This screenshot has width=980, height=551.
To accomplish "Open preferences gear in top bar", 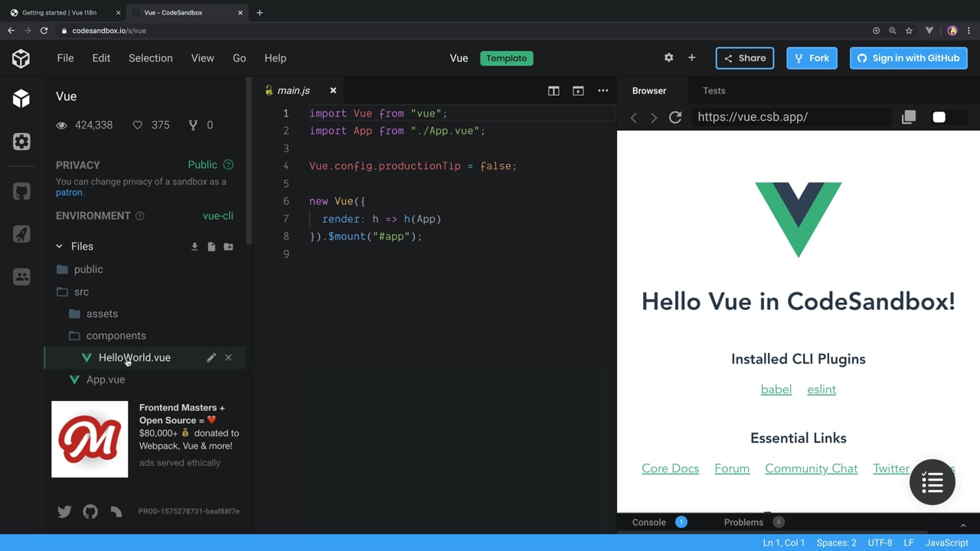I will click(x=668, y=58).
